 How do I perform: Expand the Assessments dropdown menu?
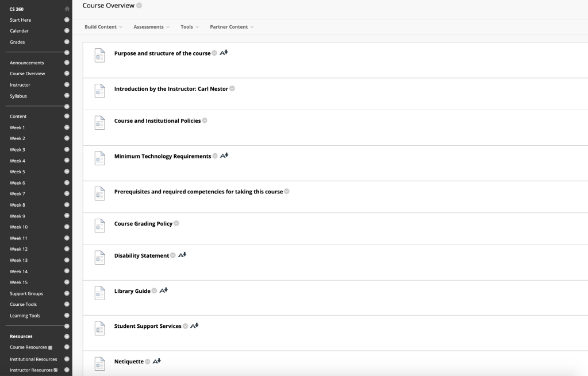pyautogui.click(x=151, y=27)
